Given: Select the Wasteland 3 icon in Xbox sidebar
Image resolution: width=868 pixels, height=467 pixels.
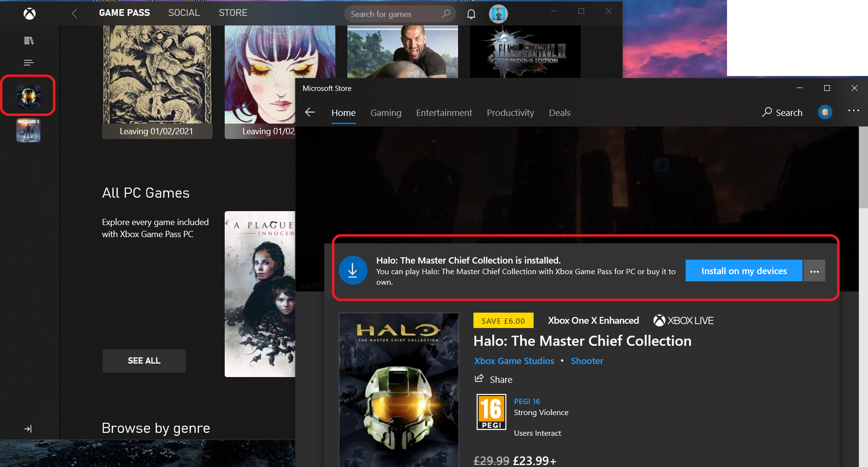Looking at the screenshot, I should [28, 130].
